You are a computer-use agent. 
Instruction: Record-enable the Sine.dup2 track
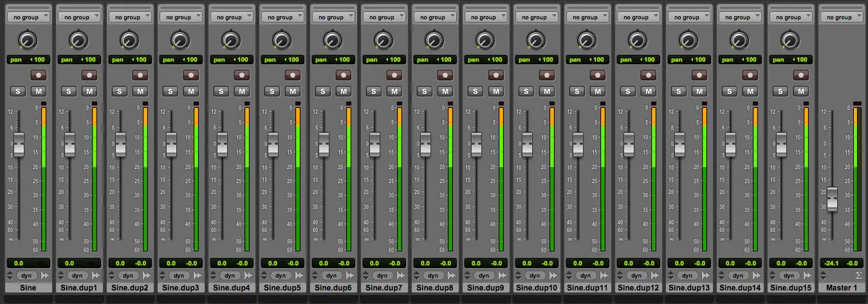[140, 75]
